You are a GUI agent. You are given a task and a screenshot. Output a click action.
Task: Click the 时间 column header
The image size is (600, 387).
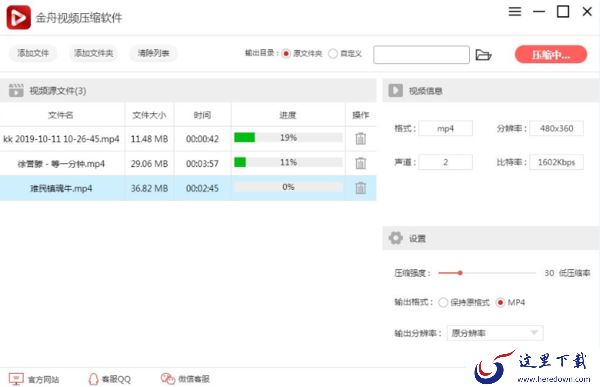[x=202, y=115]
